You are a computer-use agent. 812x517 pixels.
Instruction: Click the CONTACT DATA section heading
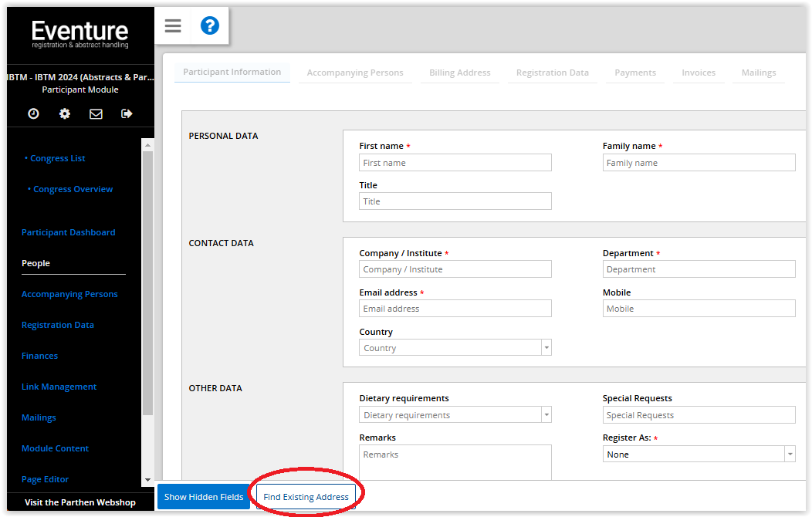(x=221, y=243)
